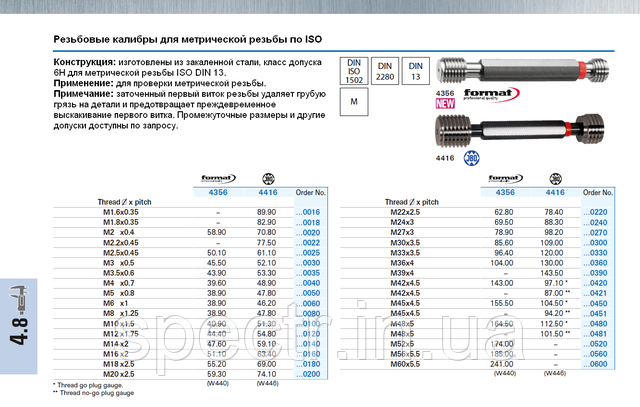
Task: Click the 74.10 price in the M20x2.5 row
Action: [x=267, y=374]
